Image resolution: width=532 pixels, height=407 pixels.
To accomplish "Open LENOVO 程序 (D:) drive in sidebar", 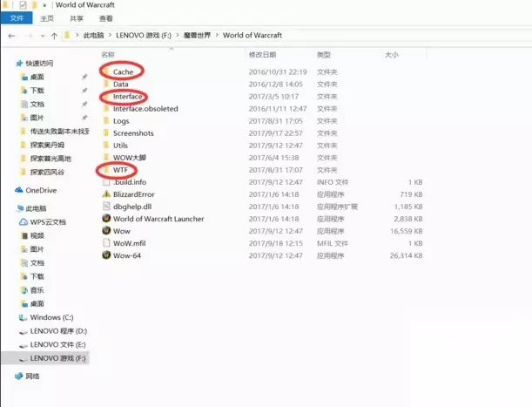I will 58,331.
